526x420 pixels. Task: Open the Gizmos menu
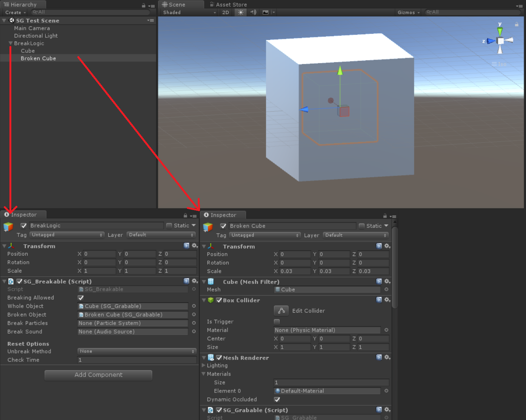pyautogui.click(x=408, y=12)
